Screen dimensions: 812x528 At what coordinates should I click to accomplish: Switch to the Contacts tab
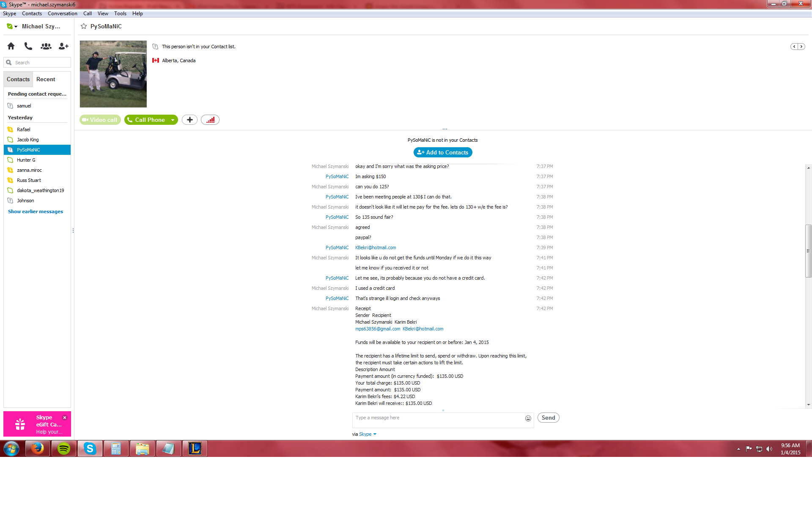point(18,79)
